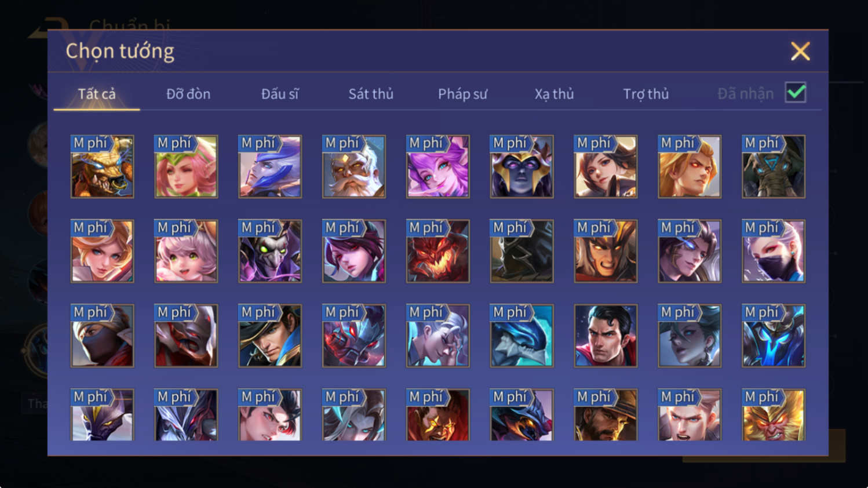Show the Xạ thủ hero list

click(554, 94)
